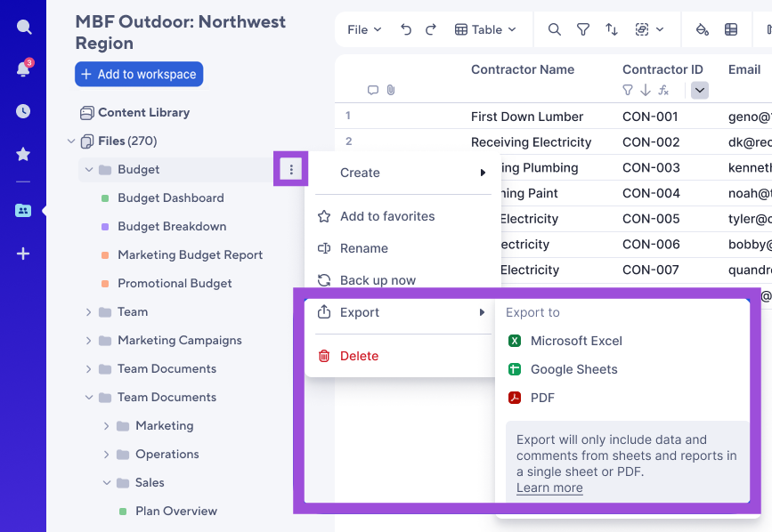Click the three-dot menu beside Budget folder
772x532 pixels.
click(290, 169)
